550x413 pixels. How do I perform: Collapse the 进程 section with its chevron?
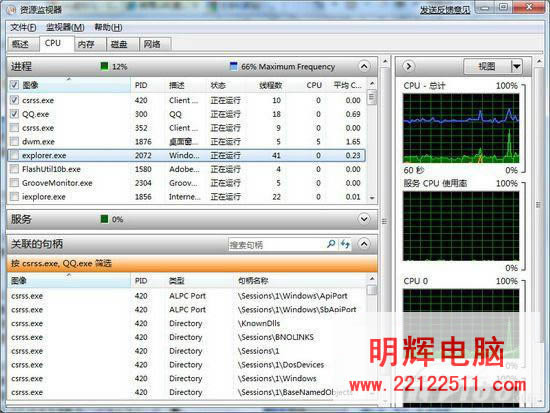pyautogui.click(x=364, y=66)
